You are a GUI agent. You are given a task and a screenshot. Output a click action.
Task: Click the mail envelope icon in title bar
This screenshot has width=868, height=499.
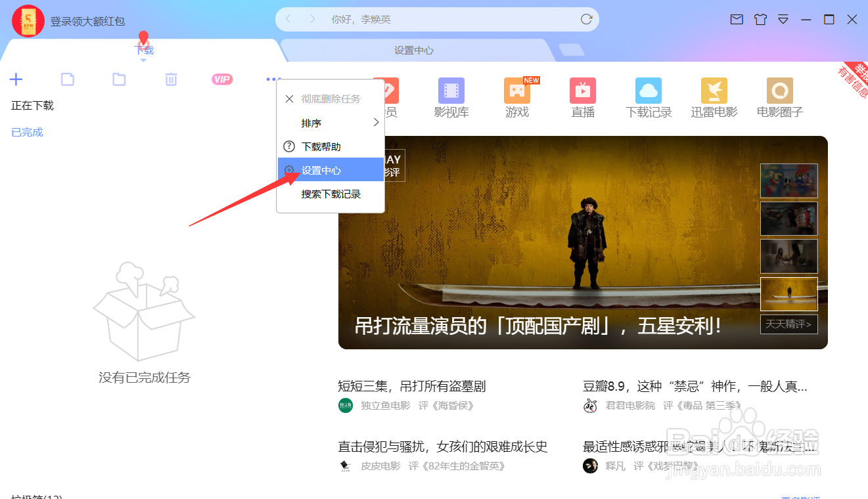click(737, 20)
